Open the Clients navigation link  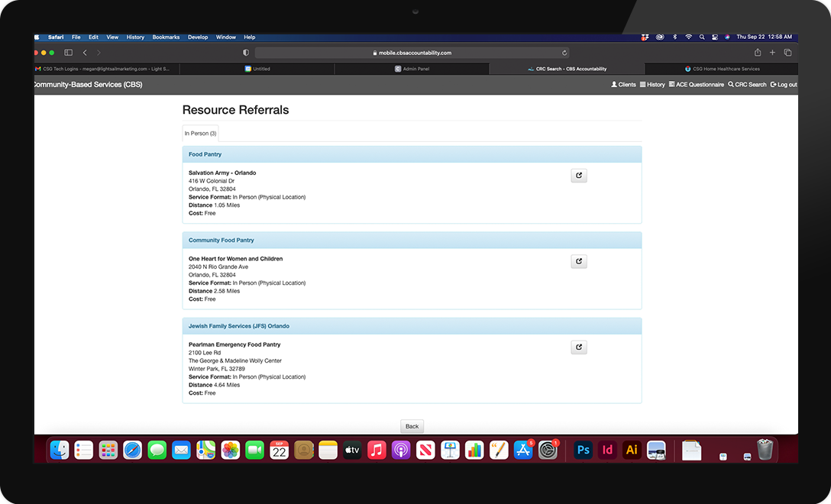tap(623, 85)
